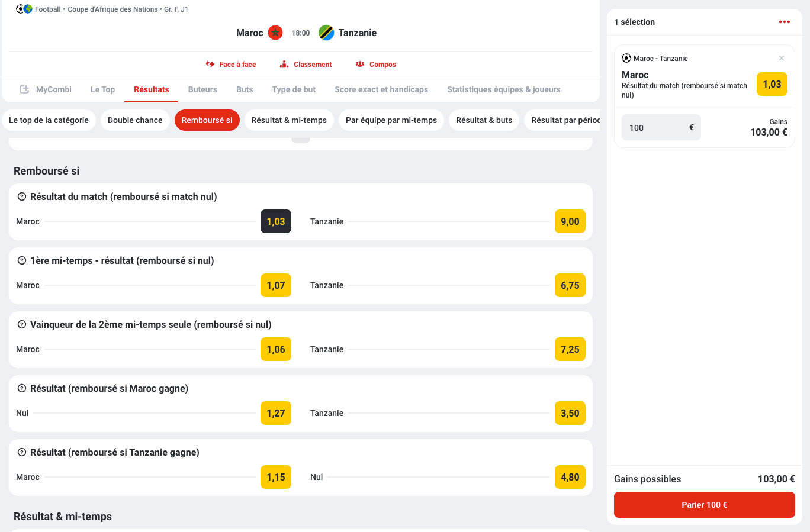This screenshot has width=810, height=532.
Task: Select the Double chance filter chip
Action: pyautogui.click(x=135, y=120)
